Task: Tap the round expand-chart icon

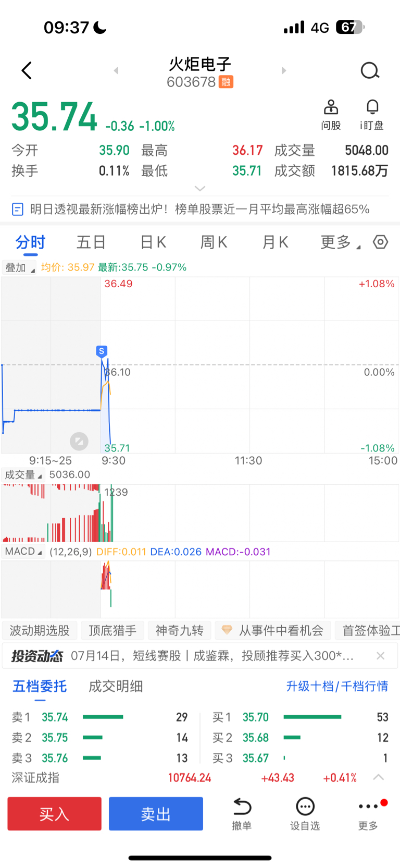Action: pyautogui.click(x=79, y=442)
